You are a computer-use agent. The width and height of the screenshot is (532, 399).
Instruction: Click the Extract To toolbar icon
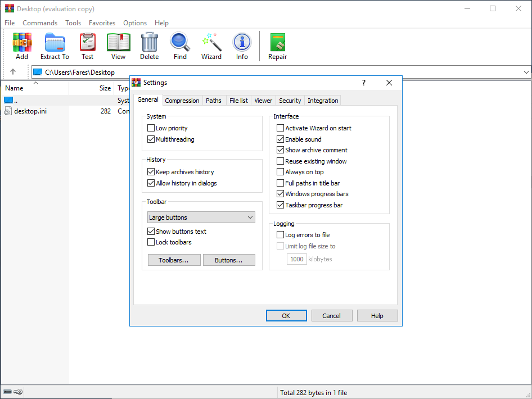pos(55,42)
